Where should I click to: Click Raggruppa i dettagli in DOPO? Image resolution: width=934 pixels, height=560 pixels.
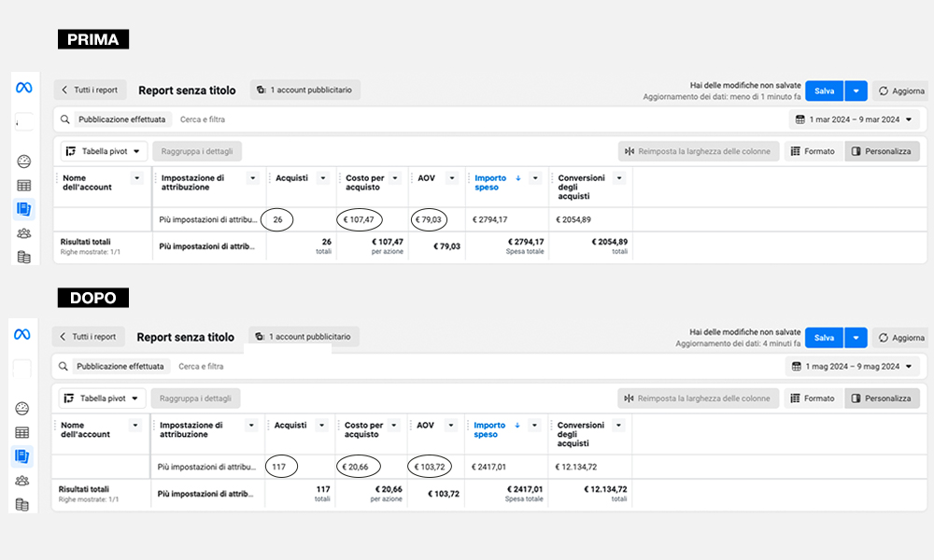[x=195, y=399]
